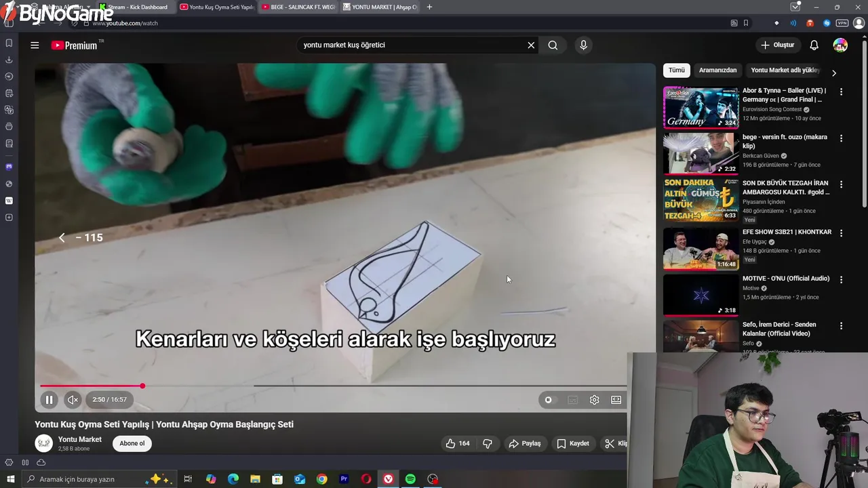Open options for SON DK BÜYÜK TEZGAH video
868x488 pixels.
pos(842,184)
